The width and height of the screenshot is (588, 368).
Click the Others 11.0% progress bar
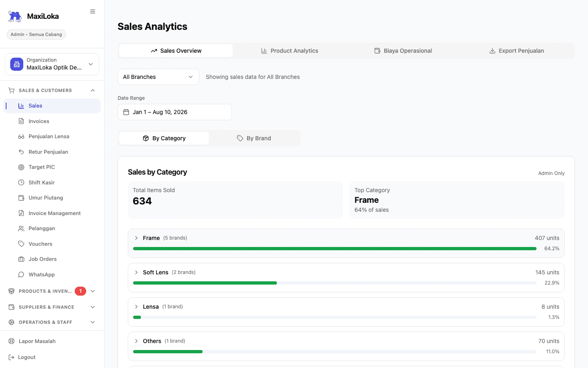click(x=335, y=352)
